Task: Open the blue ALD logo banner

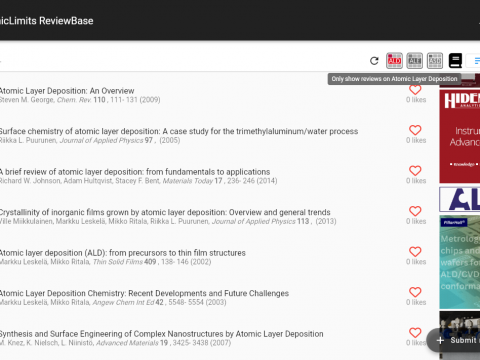Action: (x=460, y=199)
